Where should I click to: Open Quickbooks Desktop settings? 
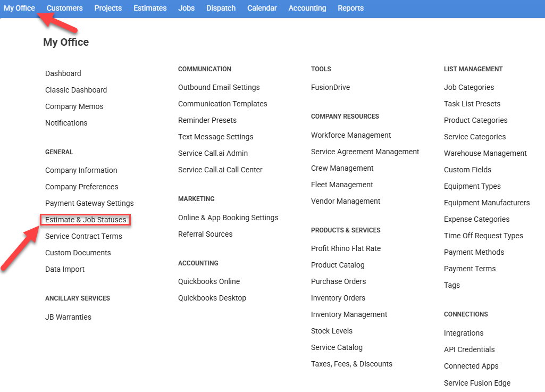[212, 298]
